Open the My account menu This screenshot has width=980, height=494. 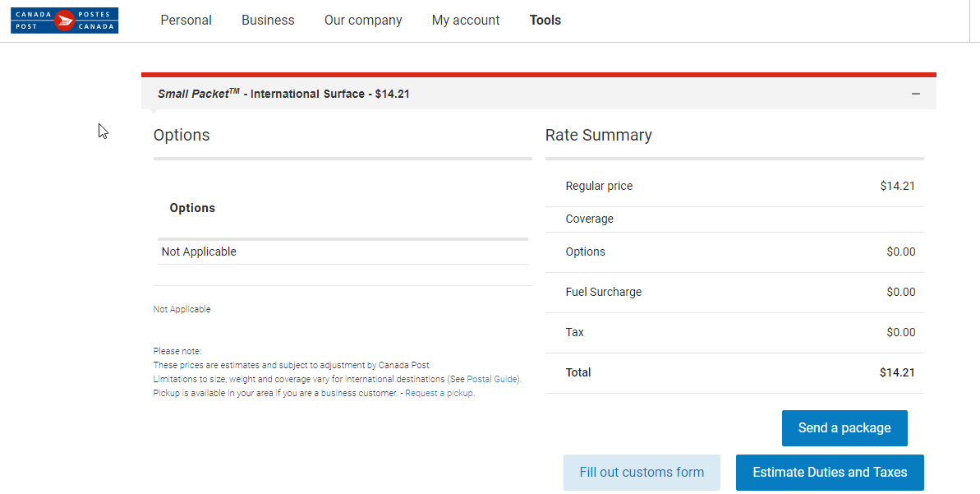466,20
